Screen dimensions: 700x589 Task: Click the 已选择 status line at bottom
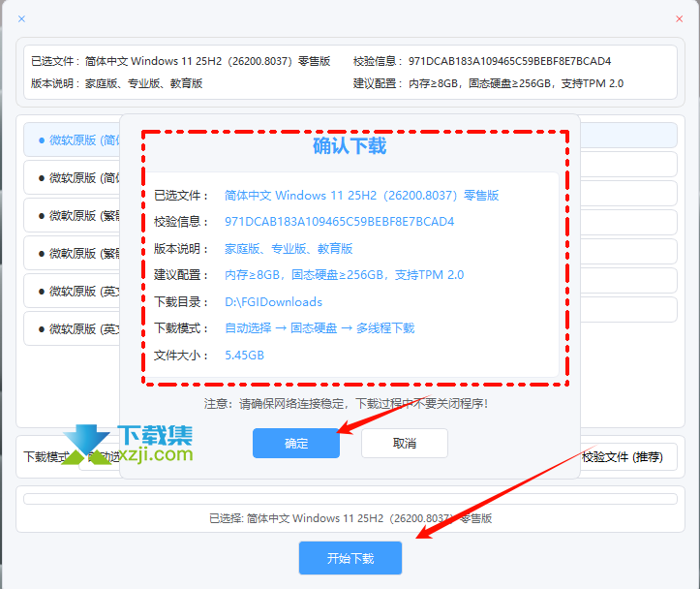(x=350, y=518)
